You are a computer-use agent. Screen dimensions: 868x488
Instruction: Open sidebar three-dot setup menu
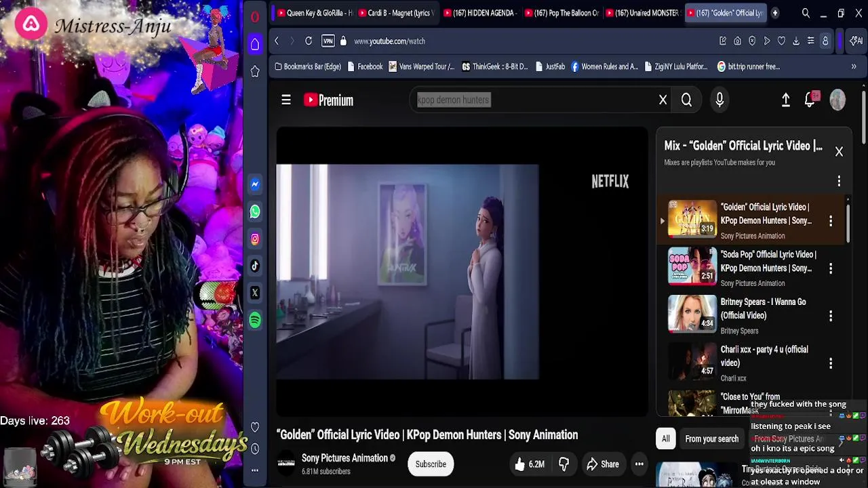(x=255, y=470)
